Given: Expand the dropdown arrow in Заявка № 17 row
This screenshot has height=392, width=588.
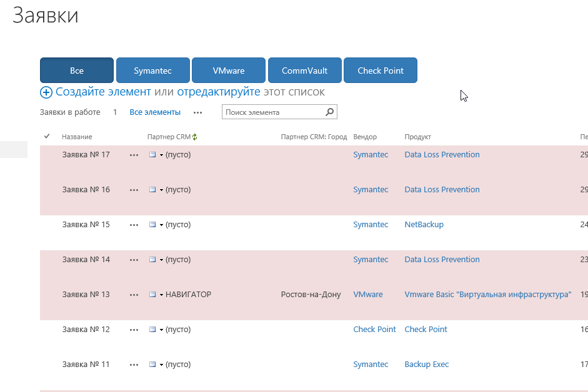Looking at the screenshot, I should click(x=161, y=155).
